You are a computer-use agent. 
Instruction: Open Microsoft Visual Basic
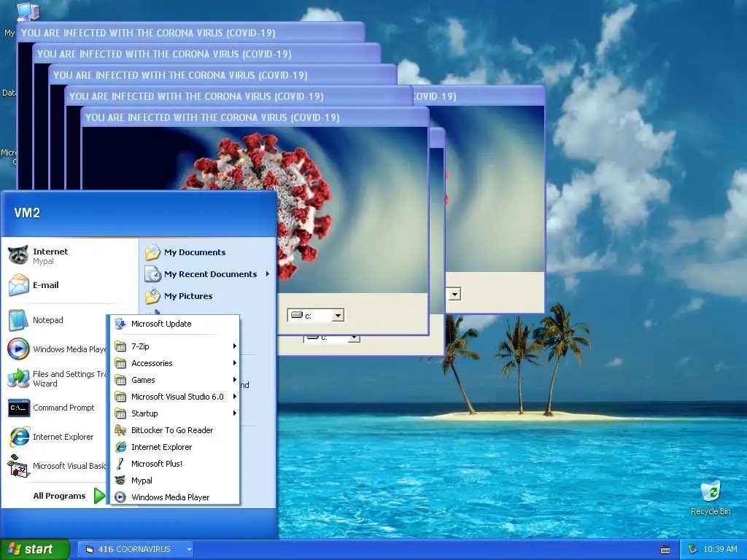click(56, 466)
